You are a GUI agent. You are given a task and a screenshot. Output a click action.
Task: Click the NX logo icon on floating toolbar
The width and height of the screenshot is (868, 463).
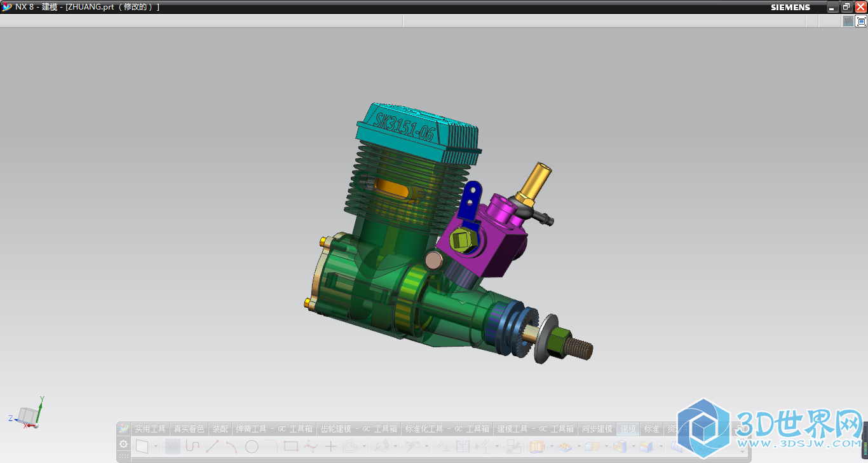[x=123, y=429]
